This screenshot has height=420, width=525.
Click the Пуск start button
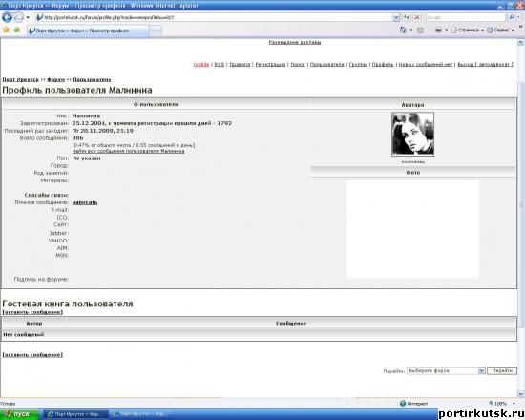(x=17, y=414)
